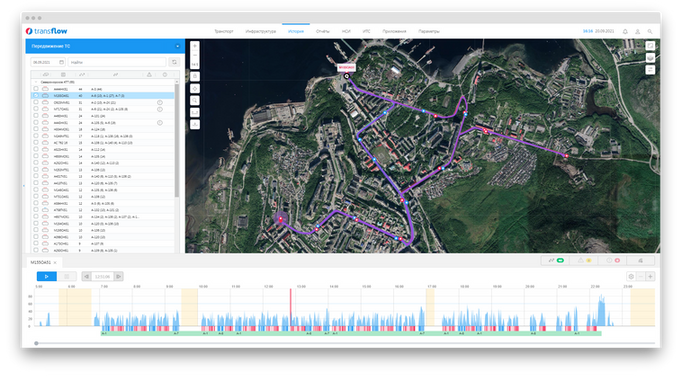
Task: Click the chart tool on map toolbar
Action: tap(195, 124)
